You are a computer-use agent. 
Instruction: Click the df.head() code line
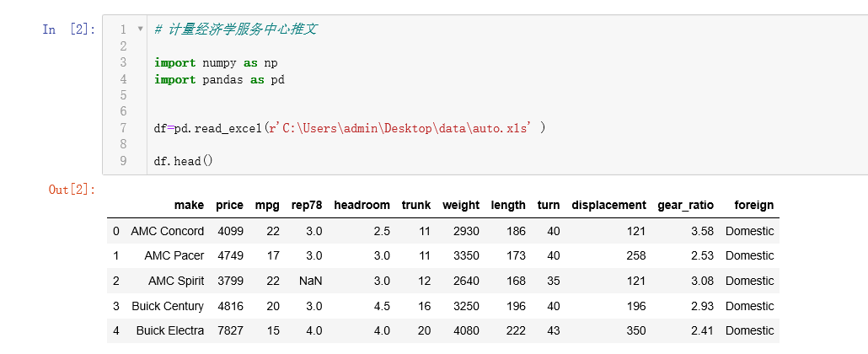click(183, 162)
